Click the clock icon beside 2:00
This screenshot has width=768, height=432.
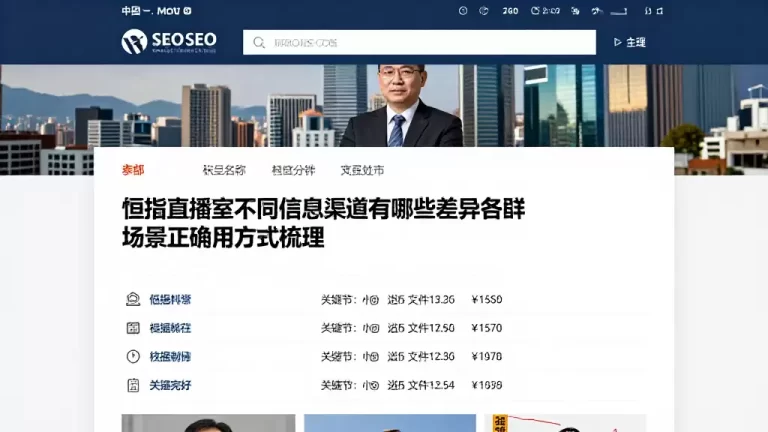(x=535, y=11)
